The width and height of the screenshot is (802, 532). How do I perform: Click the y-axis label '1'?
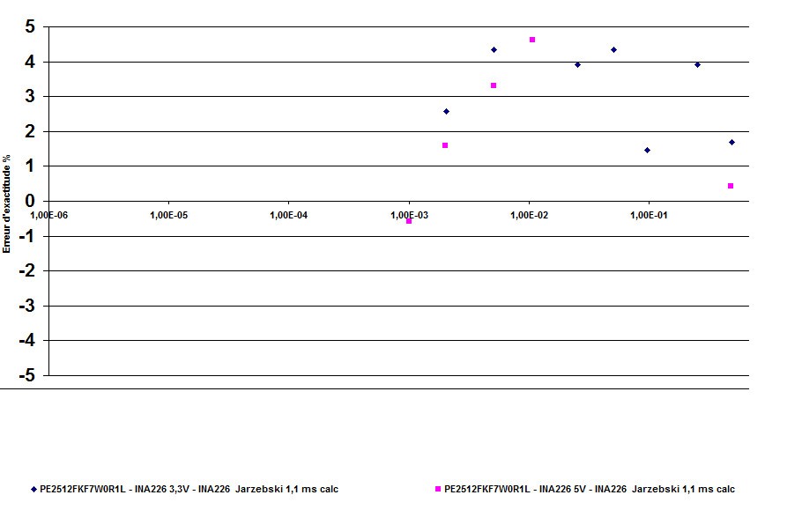[x=30, y=166]
